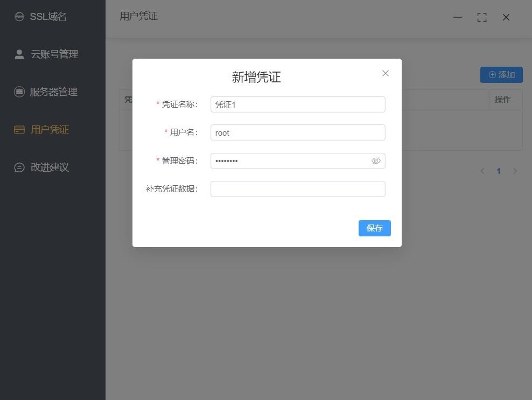Select page 1 in pagination
Image resolution: width=532 pixels, height=400 pixels.
499,171
